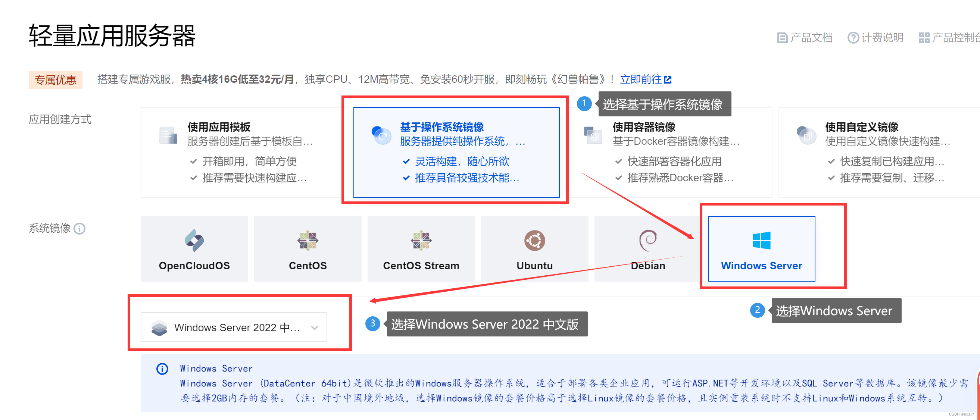Click the checkmark beside 快速复制已构建应用
The width and height of the screenshot is (980, 420).
coord(831,162)
